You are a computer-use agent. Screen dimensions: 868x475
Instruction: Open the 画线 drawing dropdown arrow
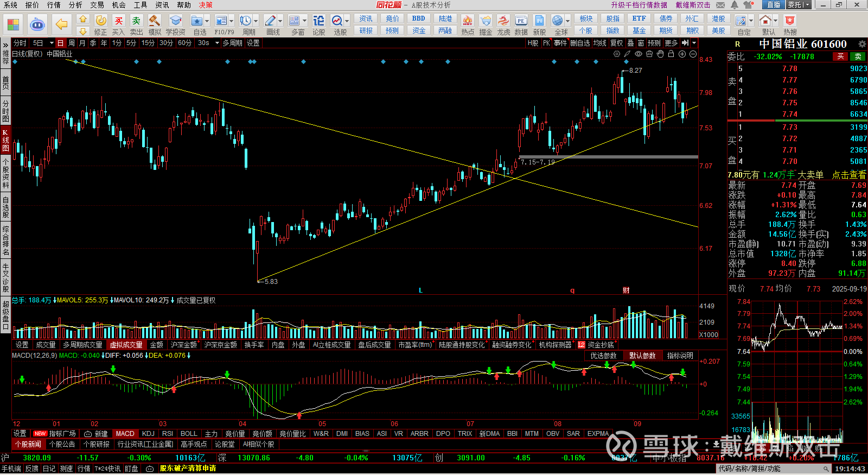point(280,21)
